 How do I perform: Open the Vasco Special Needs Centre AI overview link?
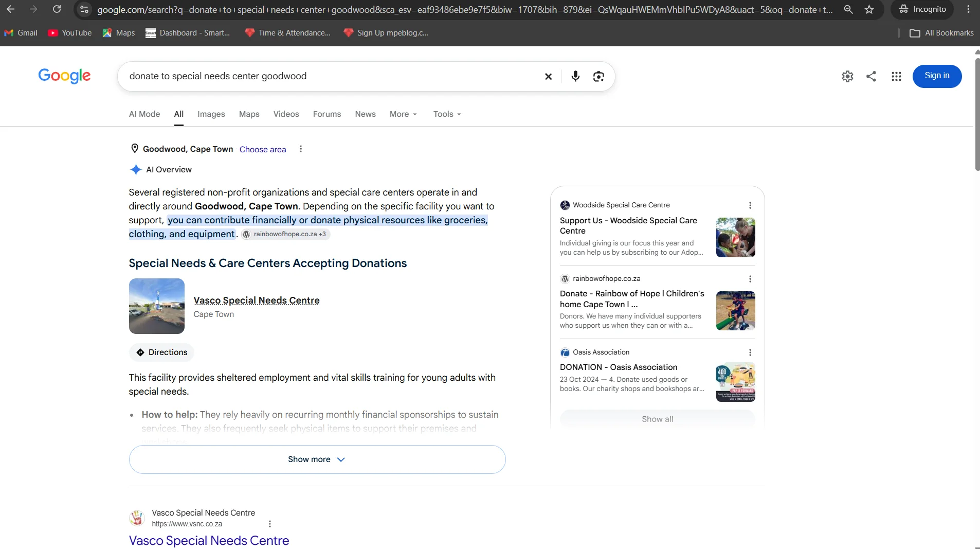click(257, 300)
